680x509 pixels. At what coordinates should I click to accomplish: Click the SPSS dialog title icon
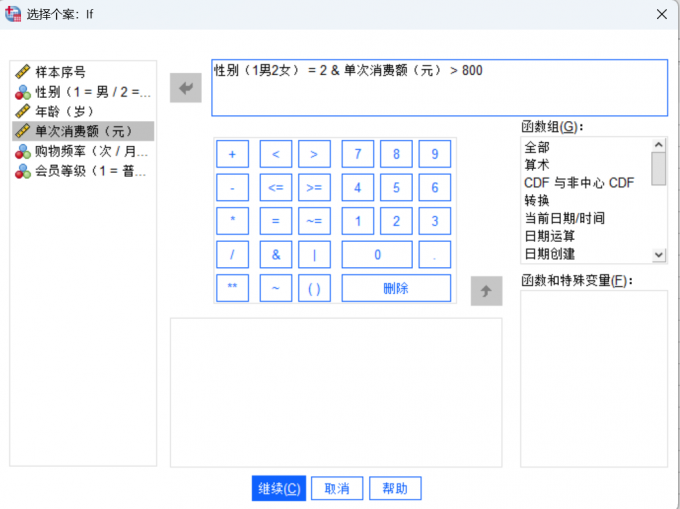13,14
